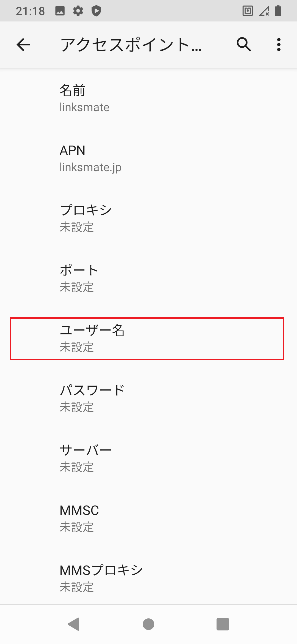Open the three-dot overflow menu

point(279,45)
